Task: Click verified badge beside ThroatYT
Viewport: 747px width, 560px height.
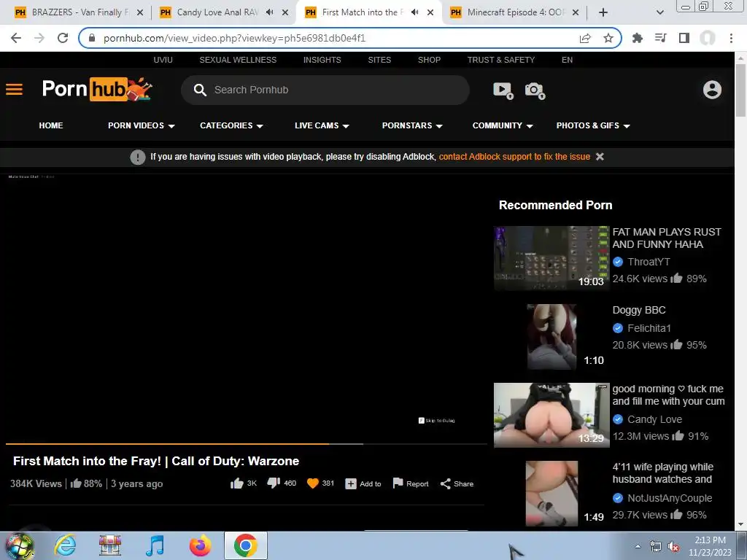Action: pyautogui.click(x=618, y=262)
